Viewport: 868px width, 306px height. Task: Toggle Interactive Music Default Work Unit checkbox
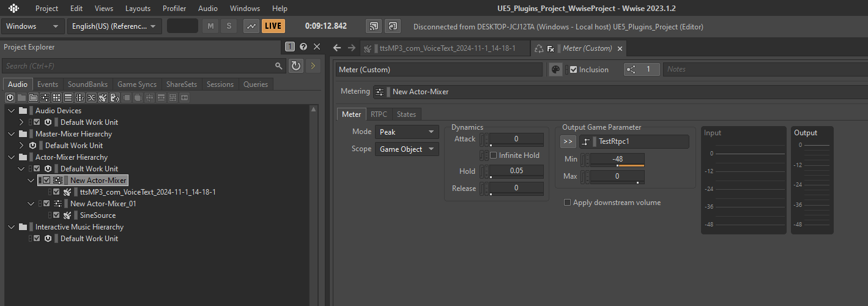click(37, 239)
